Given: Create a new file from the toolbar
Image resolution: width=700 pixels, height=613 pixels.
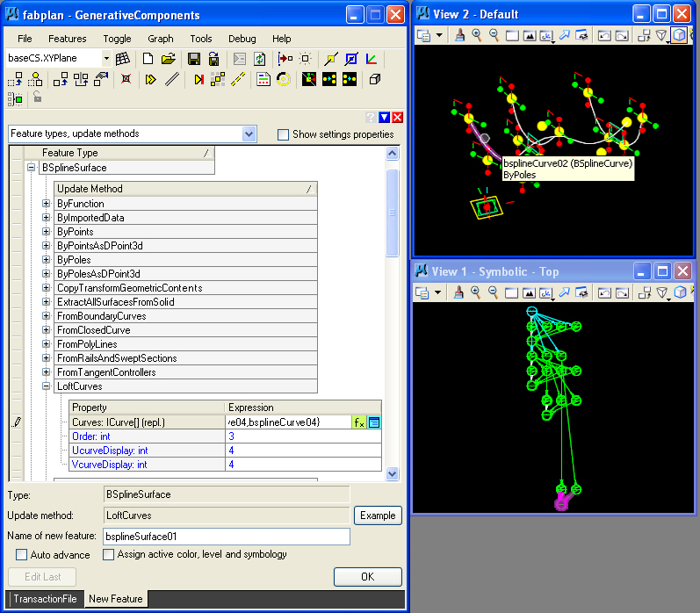Looking at the screenshot, I should [148, 59].
